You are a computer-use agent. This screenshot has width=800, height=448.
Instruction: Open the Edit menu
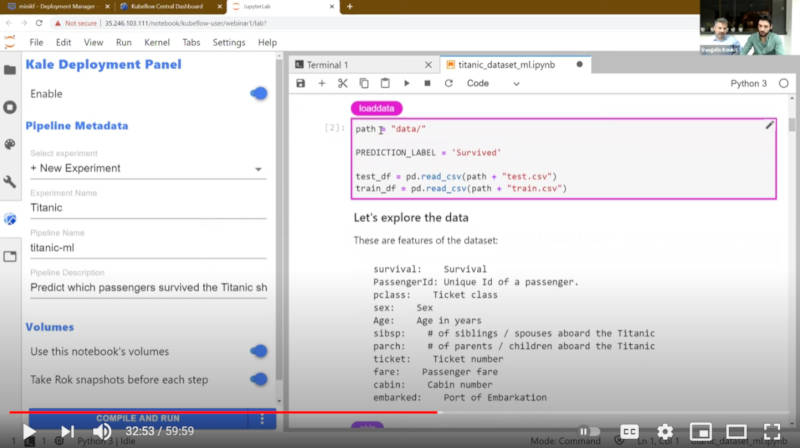[63, 42]
